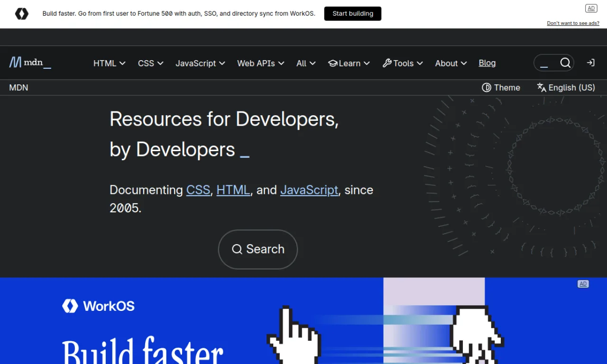The height and width of the screenshot is (364, 607).
Task: Click the magnifier icon in header search box
Action: point(565,63)
